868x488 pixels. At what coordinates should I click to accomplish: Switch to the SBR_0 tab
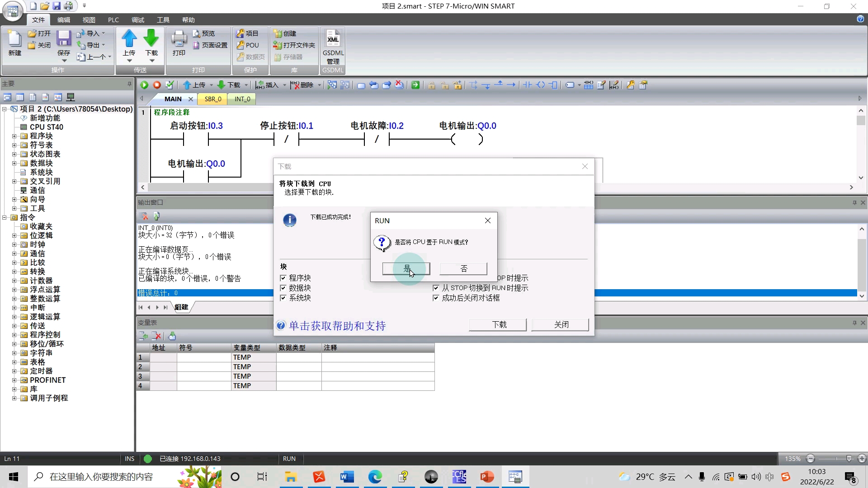(213, 99)
